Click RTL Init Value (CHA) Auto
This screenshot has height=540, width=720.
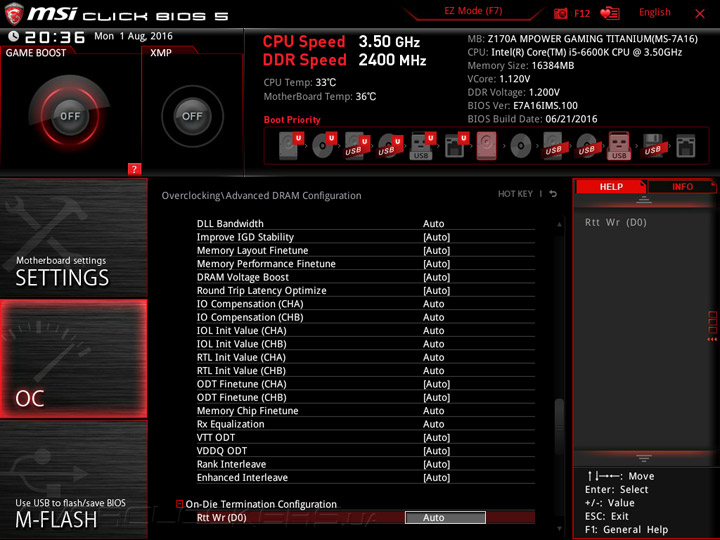[x=433, y=357]
